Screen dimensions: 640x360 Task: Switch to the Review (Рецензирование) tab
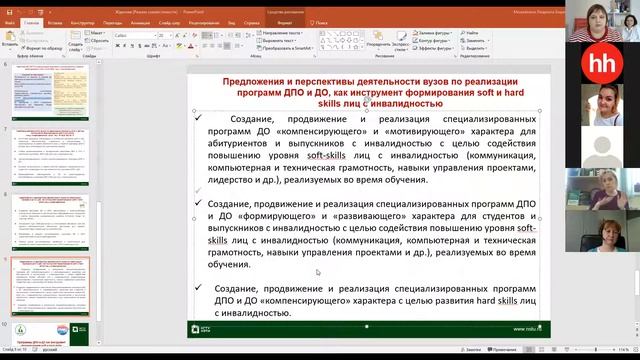pos(204,23)
